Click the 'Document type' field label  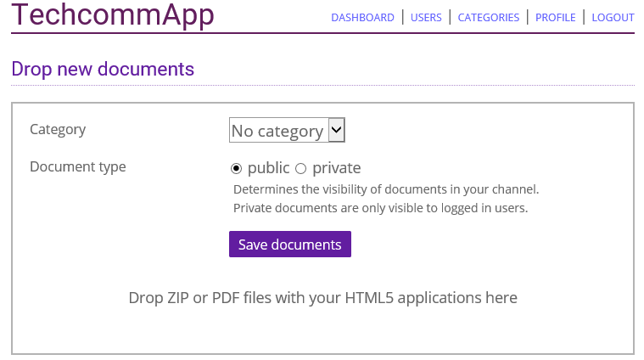(x=78, y=167)
